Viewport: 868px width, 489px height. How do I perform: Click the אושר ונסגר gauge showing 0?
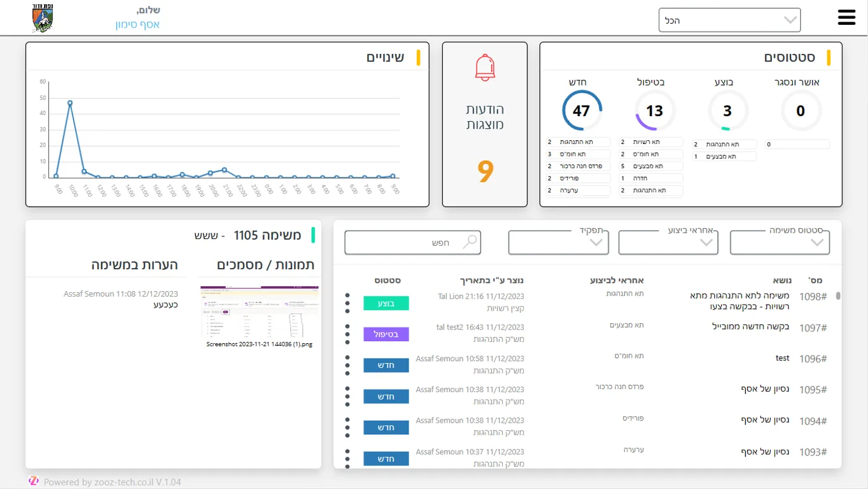800,110
